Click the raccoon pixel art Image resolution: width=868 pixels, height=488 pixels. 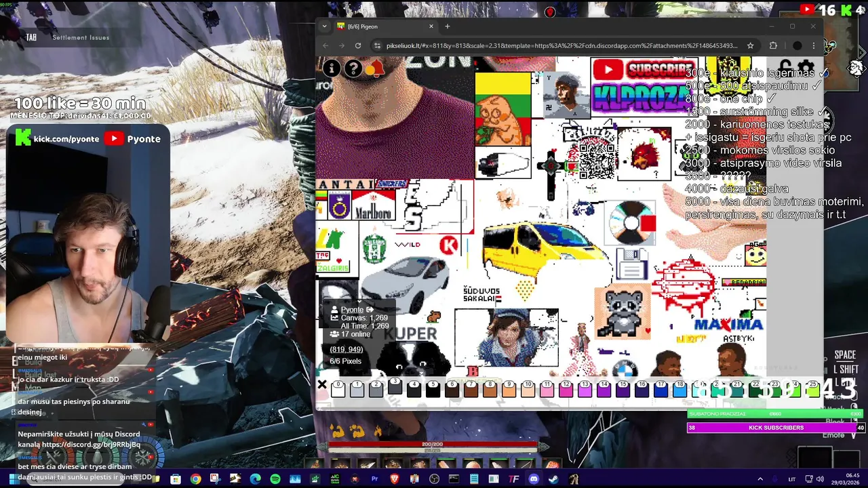(623, 312)
